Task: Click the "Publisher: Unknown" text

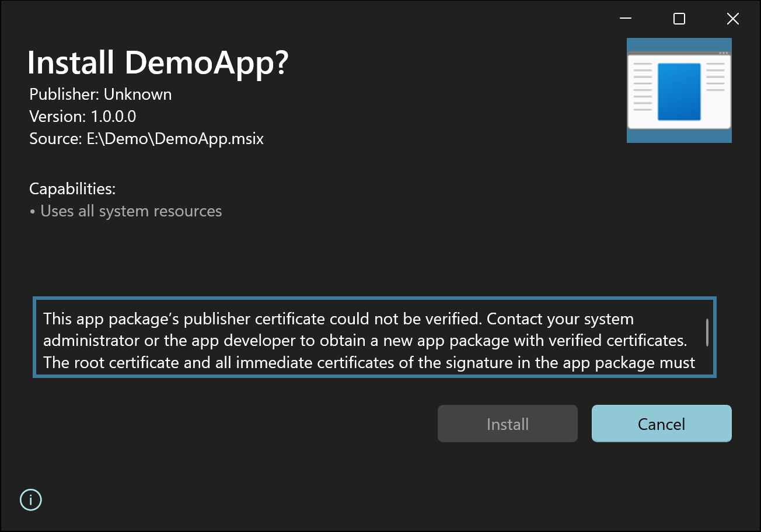Action: click(100, 94)
